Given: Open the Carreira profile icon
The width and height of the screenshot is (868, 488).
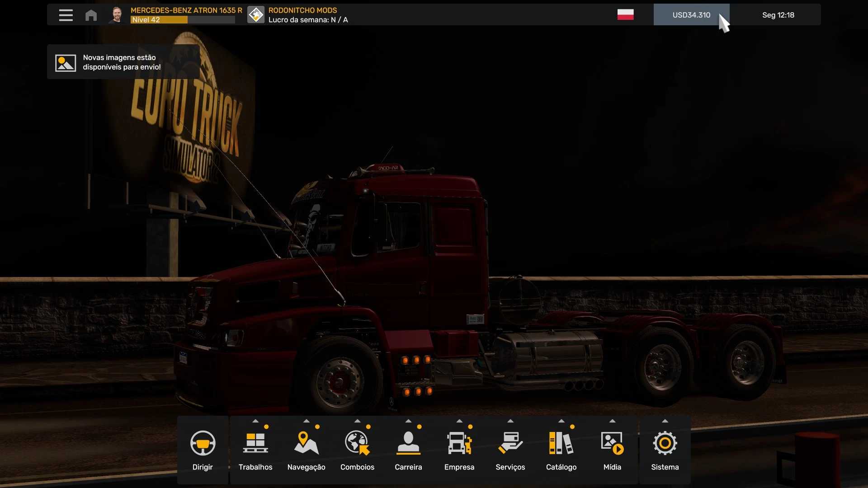Looking at the screenshot, I should 408,443.
